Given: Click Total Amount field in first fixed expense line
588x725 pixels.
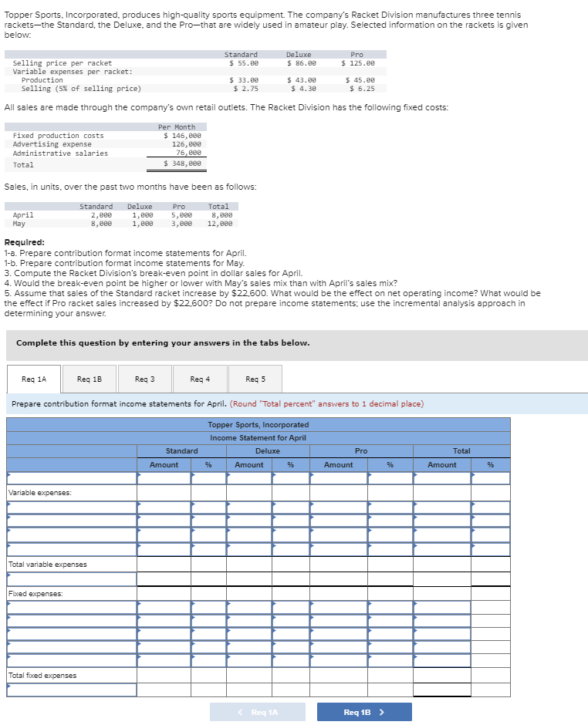Looking at the screenshot, I should pos(442,607).
